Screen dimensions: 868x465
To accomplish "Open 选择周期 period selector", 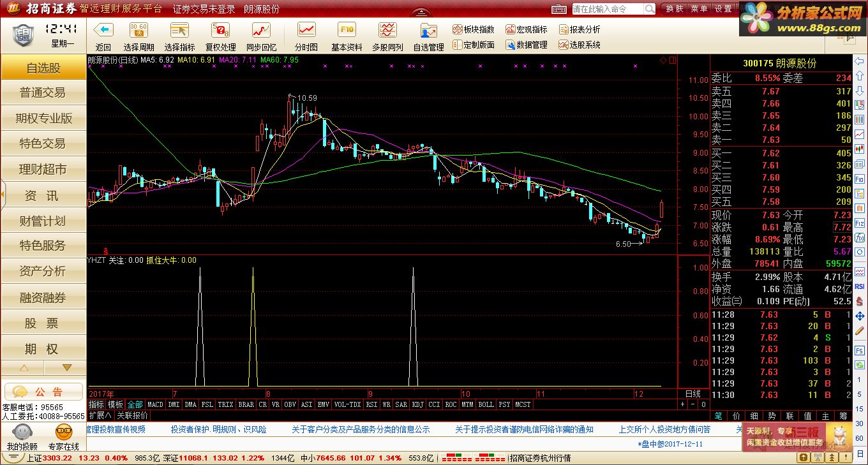I will (138, 38).
